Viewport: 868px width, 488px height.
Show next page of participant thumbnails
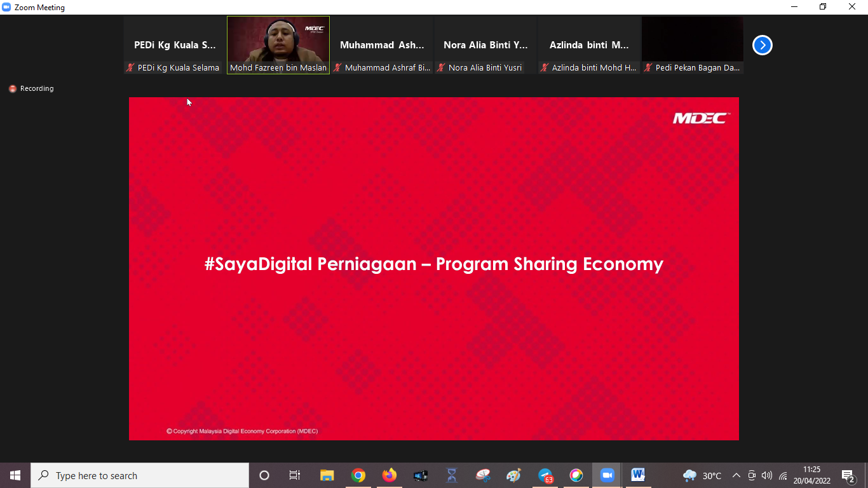[762, 45]
